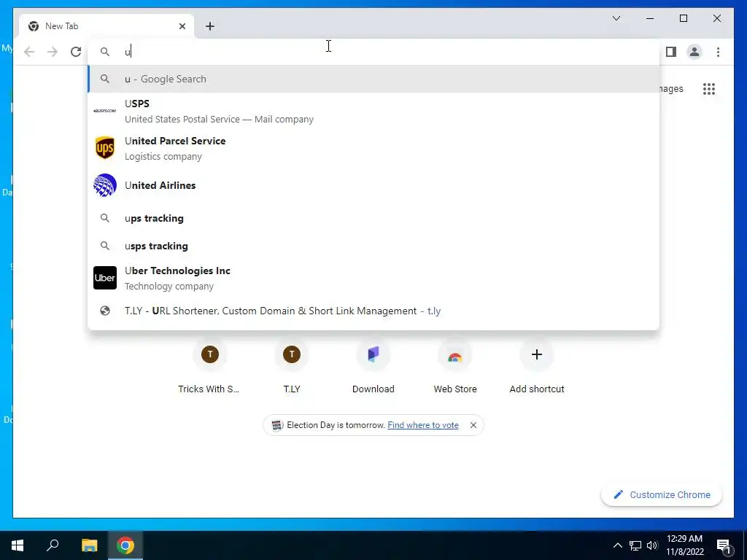This screenshot has height=560, width=747.
Task: Select the New Tab tab
Action: pyautogui.click(x=106, y=26)
